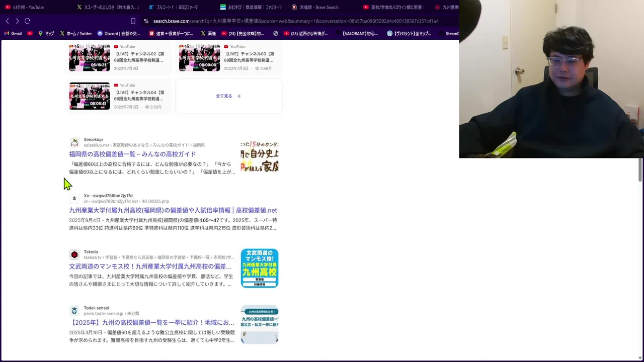Reload the current page
This screenshot has width=644, height=362.
27,21
